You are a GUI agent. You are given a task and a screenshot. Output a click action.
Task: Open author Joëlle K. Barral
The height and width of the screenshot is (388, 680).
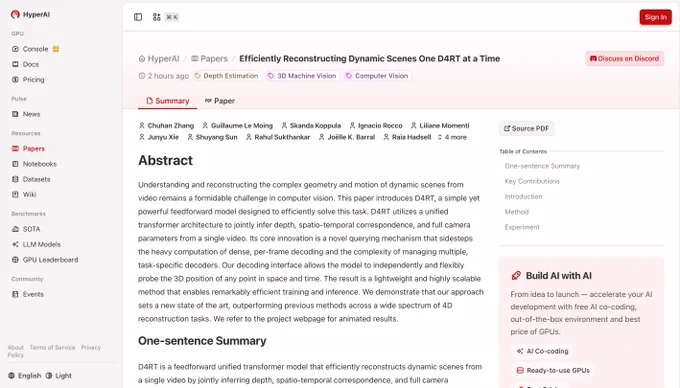click(347, 137)
